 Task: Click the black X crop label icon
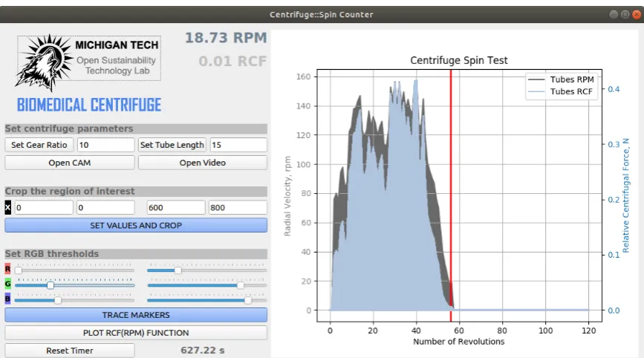point(8,207)
